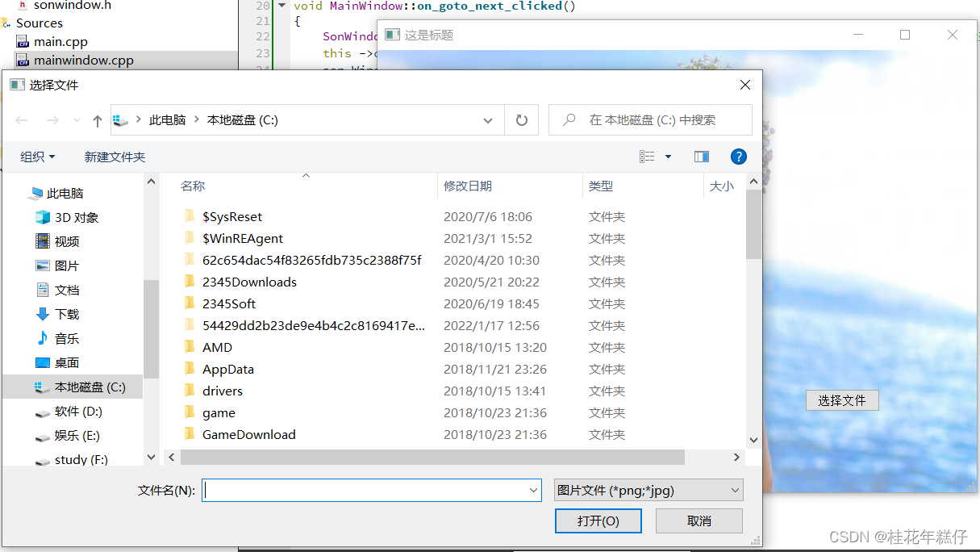Click 本地磁盘 (C:) in the address breadcrumb
This screenshot has height=552, width=980.
243,119
